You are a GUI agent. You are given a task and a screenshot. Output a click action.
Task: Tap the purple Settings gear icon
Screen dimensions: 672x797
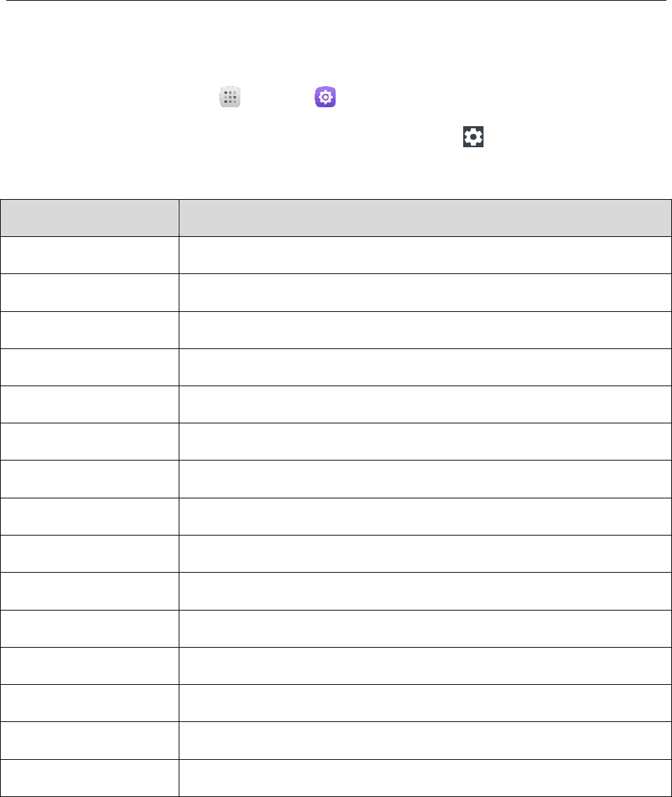click(325, 97)
